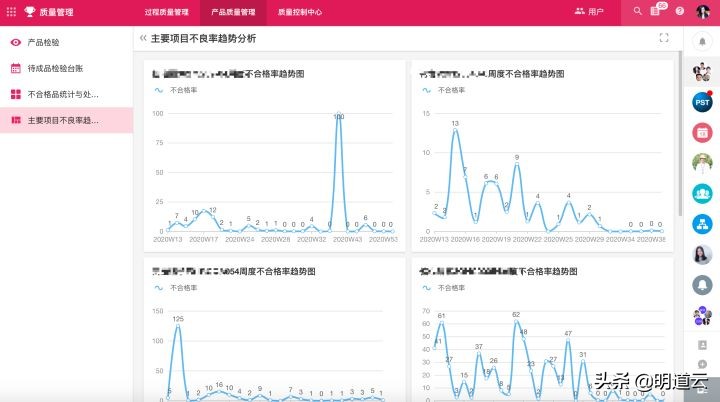Screen dimensions: 720x402
Task: Open the PST chat icon
Action: pos(702,102)
